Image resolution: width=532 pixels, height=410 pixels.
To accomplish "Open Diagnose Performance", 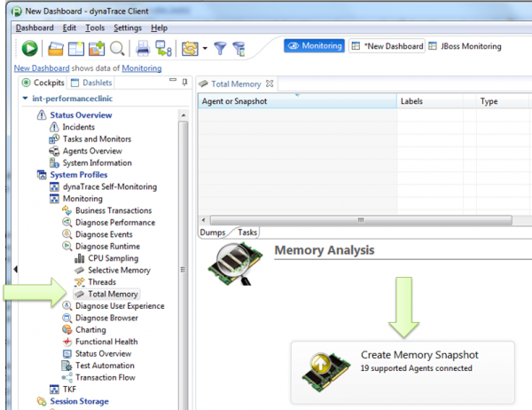I will [115, 223].
